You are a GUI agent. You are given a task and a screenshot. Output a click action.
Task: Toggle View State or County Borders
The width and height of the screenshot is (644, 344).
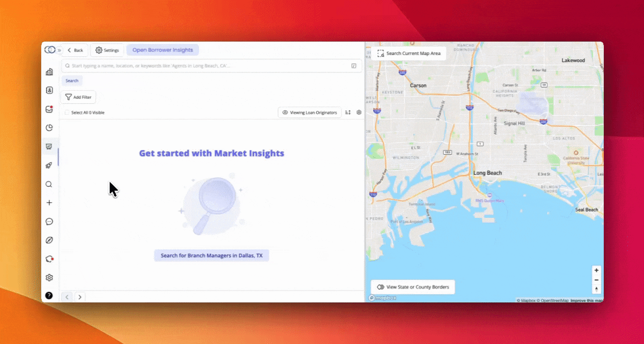[x=413, y=287]
